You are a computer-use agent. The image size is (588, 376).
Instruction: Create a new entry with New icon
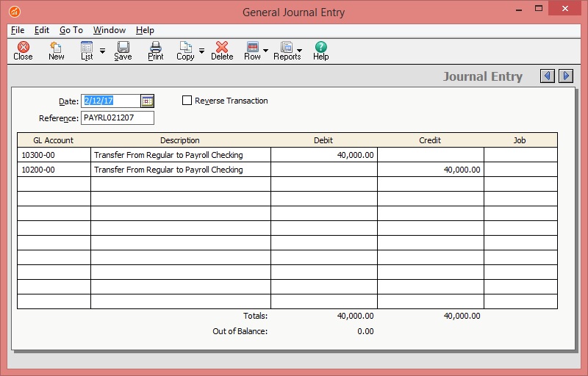click(x=56, y=51)
